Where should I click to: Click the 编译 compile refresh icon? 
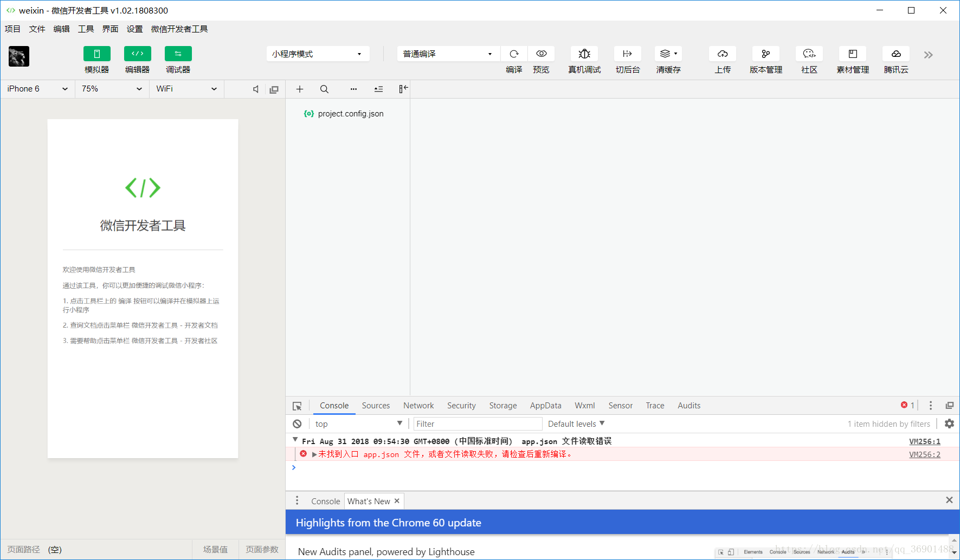[514, 54]
